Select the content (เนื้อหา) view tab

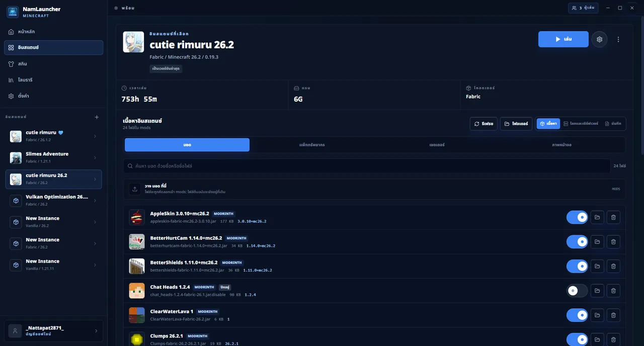coord(548,124)
